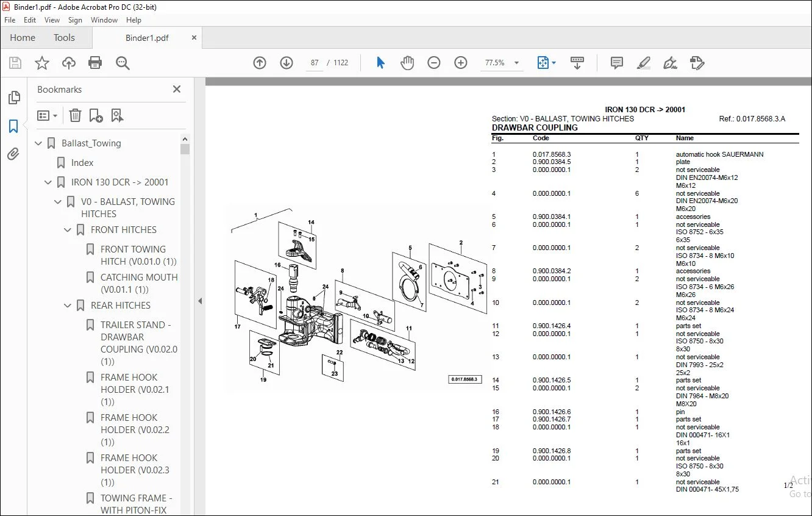Enable scrolling mode keyboard icon
812x516 pixels.
click(577, 63)
